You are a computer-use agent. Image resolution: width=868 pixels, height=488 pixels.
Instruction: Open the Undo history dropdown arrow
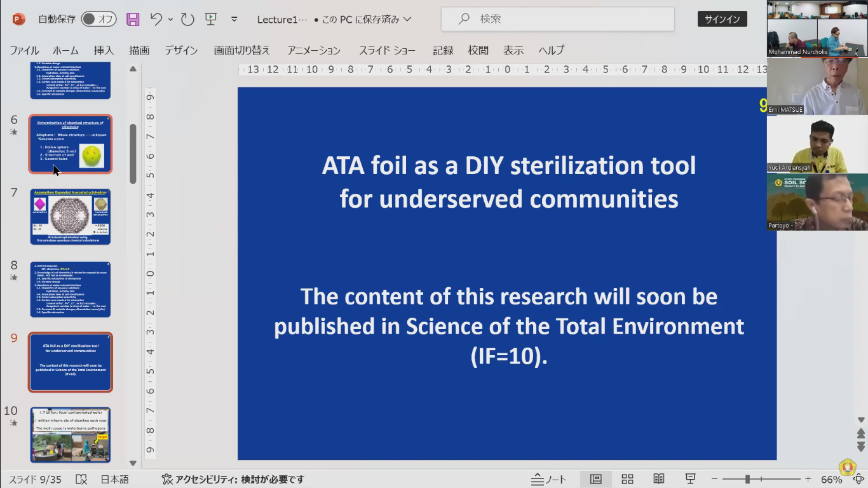170,20
